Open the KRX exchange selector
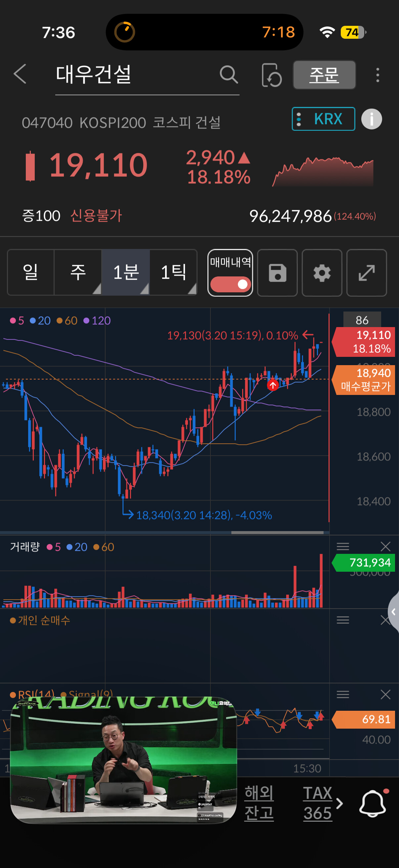This screenshot has width=399, height=868. point(323,119)
